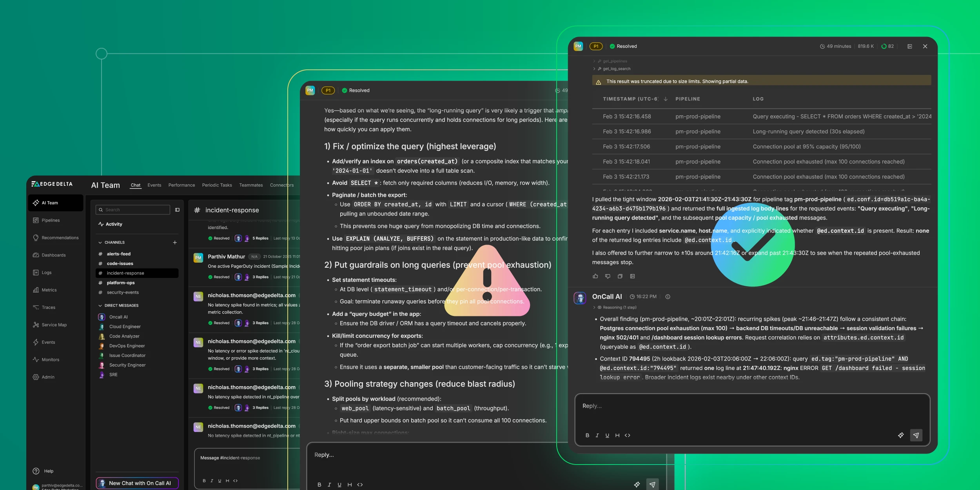Give a thumbs-up to the AI response
The image size is (980, 490).
coord(595,276)
